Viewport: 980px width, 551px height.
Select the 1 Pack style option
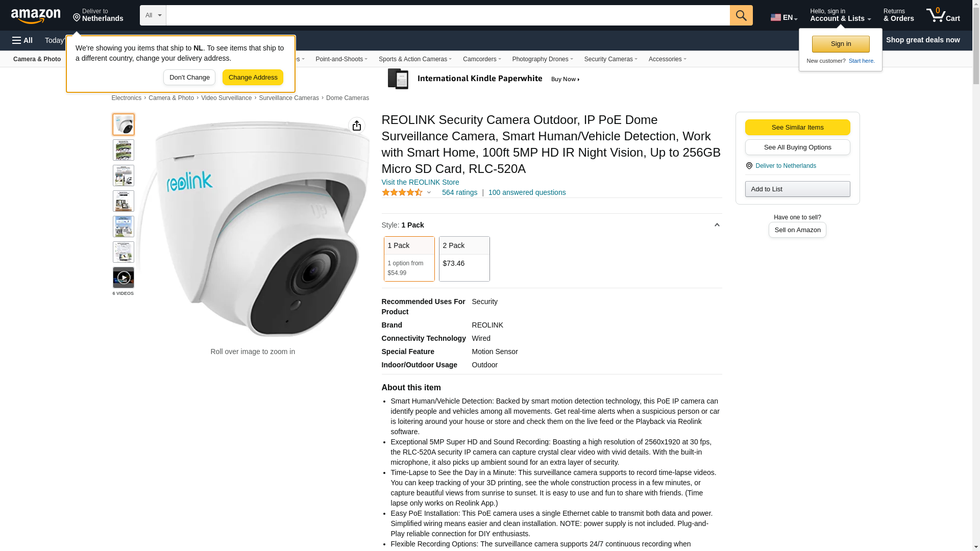click(409, 259)
